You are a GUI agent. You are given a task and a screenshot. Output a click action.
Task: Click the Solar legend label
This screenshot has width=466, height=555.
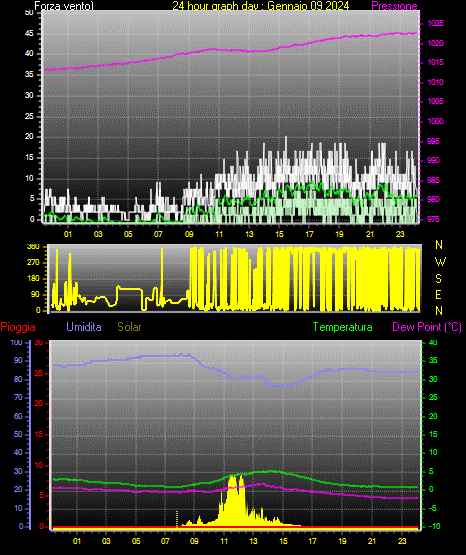tap(129, 327)
